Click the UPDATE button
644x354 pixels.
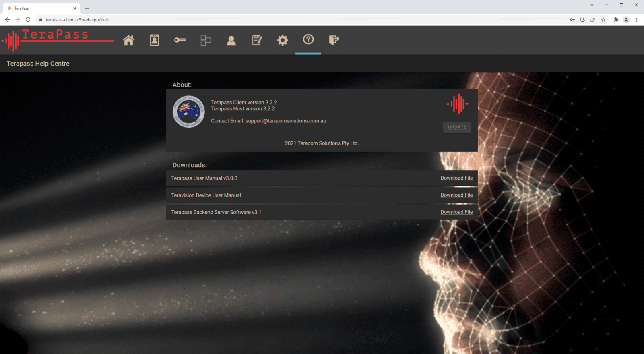457,127
